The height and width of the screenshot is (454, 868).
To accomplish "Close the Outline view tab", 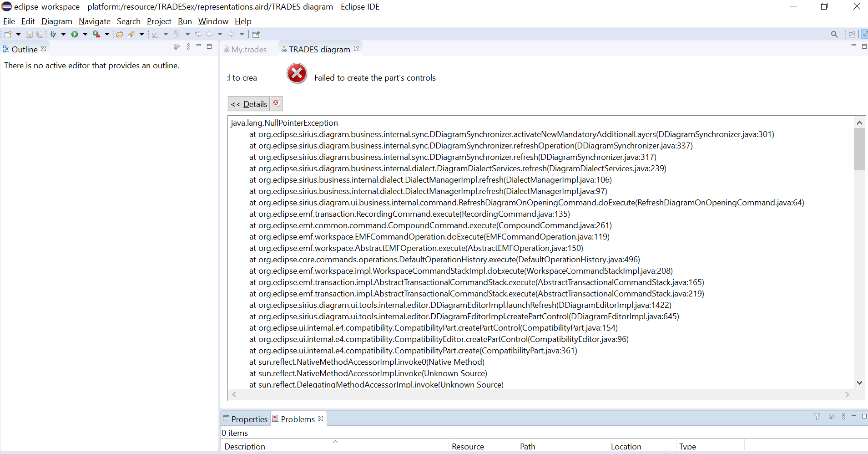I will (44, 49).
